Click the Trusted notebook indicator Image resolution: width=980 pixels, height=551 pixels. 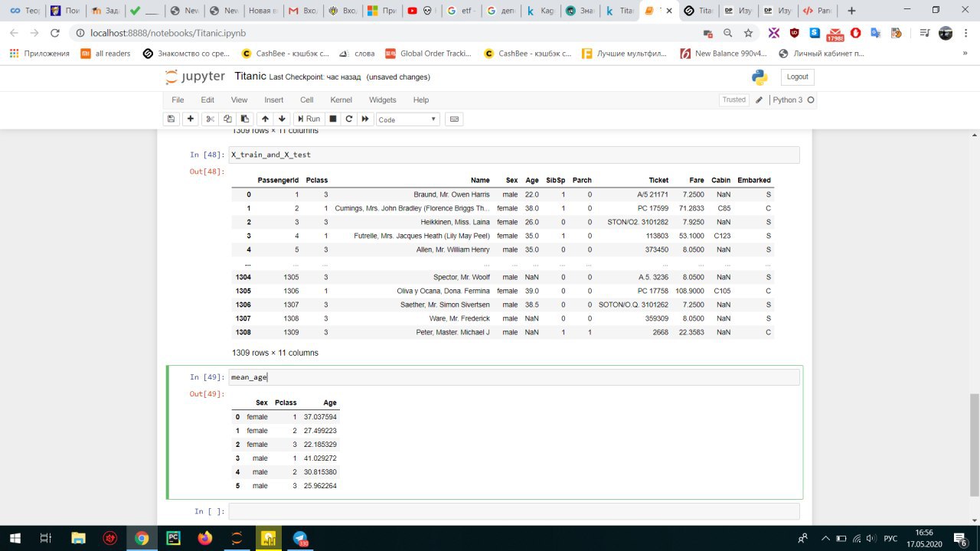coord(733,99)
